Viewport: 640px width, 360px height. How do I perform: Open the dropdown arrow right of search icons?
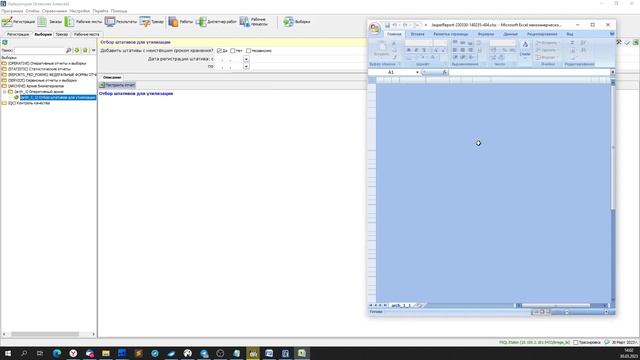(x=93, y=50)
